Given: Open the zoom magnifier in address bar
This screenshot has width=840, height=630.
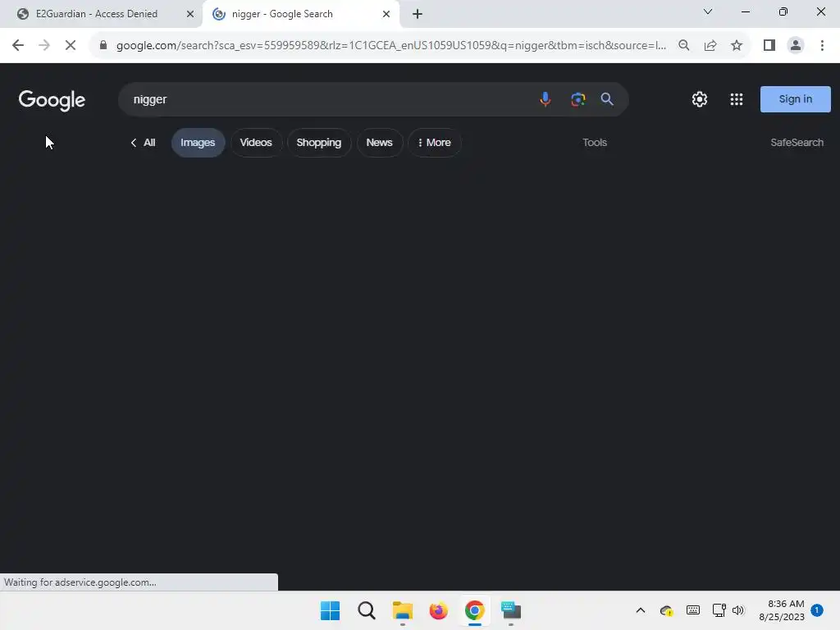Looking at the screenshot, I should pyautogui.click(x=683, y=46).
